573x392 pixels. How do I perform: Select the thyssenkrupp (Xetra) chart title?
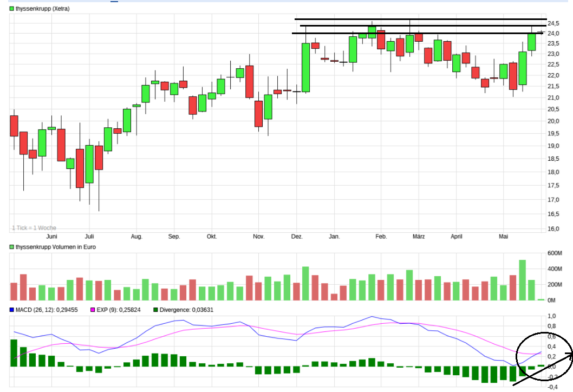pos(43,9)
